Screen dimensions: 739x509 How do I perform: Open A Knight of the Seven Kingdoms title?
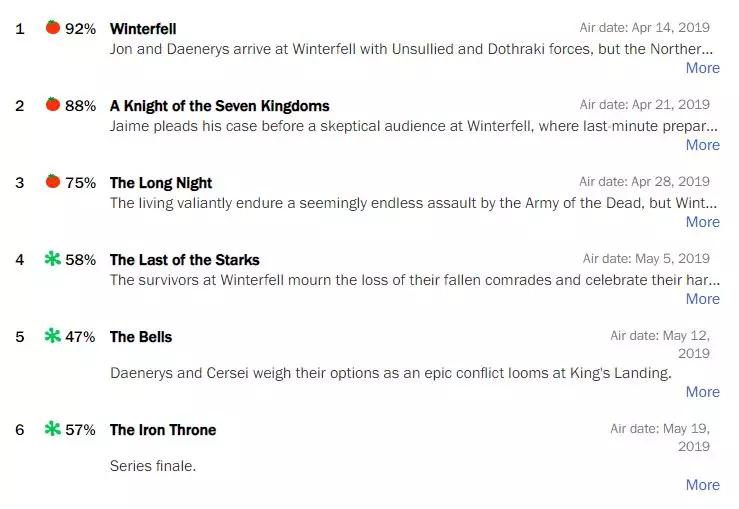click(220, 106)
